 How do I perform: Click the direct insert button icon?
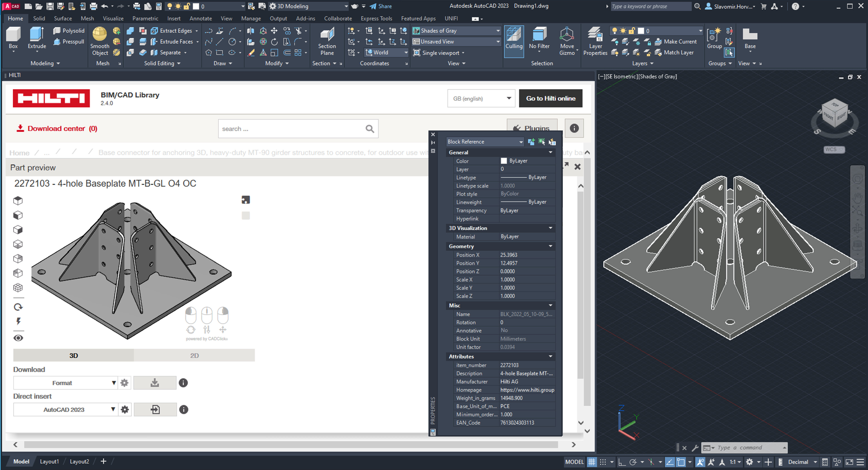(x=155, y=409)
